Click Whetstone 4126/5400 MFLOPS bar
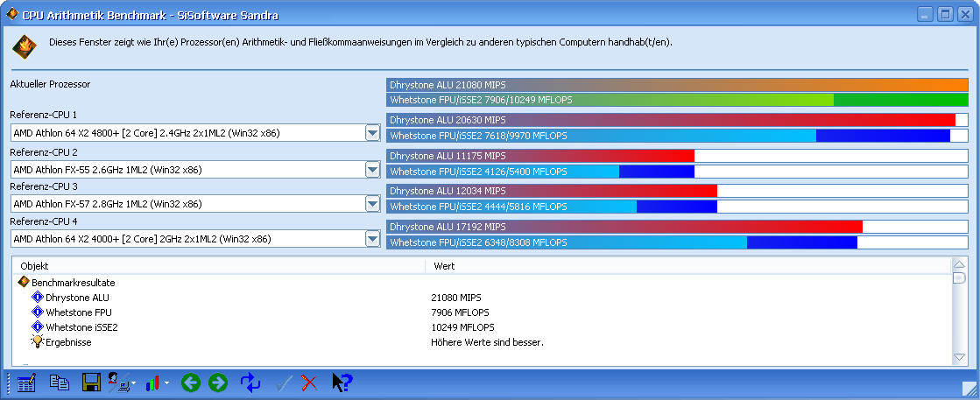980x400 pixels. click(678, 172)
